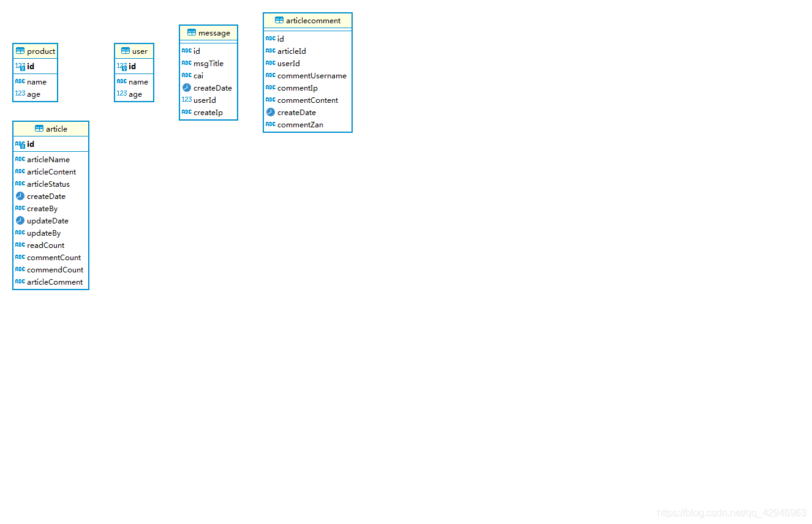The width and height of the screenshot is (812, 524).
Task: Select id primary key in article table
Action: (51, 144)
